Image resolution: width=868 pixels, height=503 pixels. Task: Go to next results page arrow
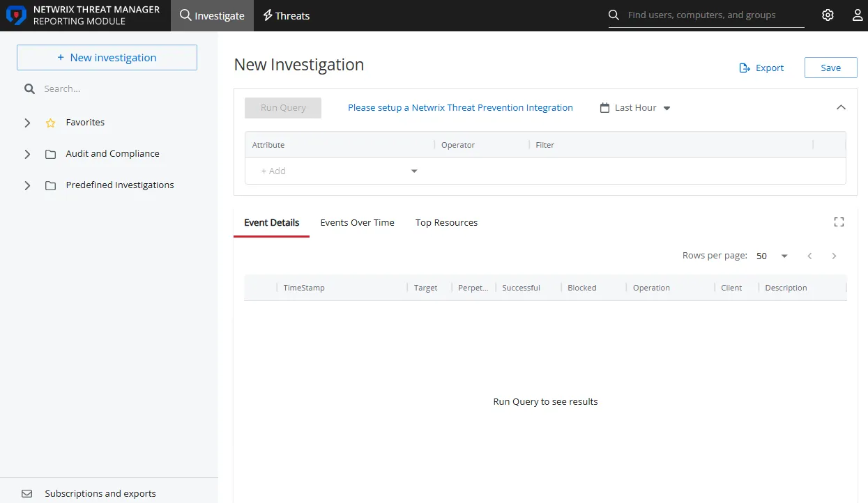pos(834,256)
